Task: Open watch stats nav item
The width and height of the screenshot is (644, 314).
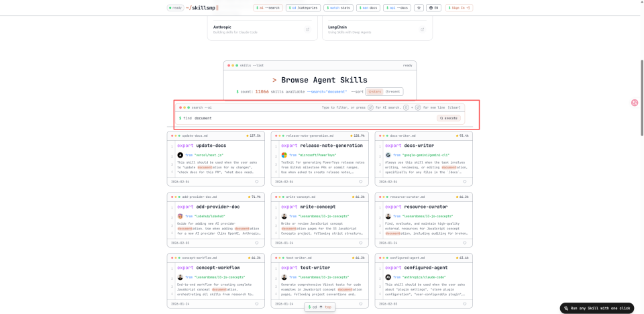Action: tap(338, 7)
